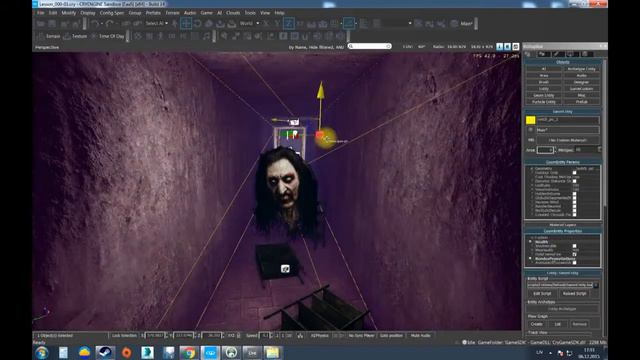Image resolution: width=640 pixels, height=360 pixels.
Task: Click the Flow Graph Remove button
Action: (579, 324)
